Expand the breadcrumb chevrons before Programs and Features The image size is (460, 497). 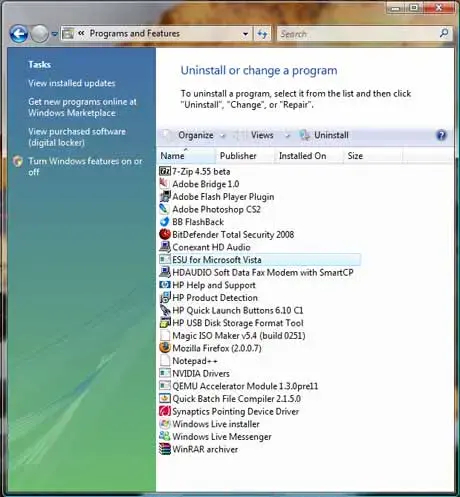(x=81, y=33)
